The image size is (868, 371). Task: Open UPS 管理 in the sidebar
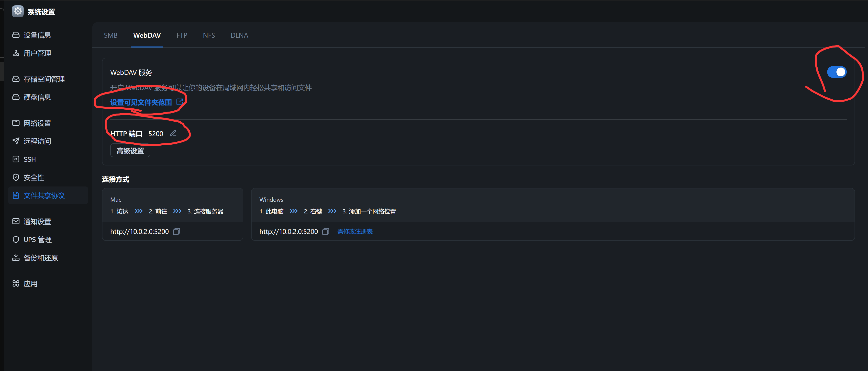pos(37,240)
